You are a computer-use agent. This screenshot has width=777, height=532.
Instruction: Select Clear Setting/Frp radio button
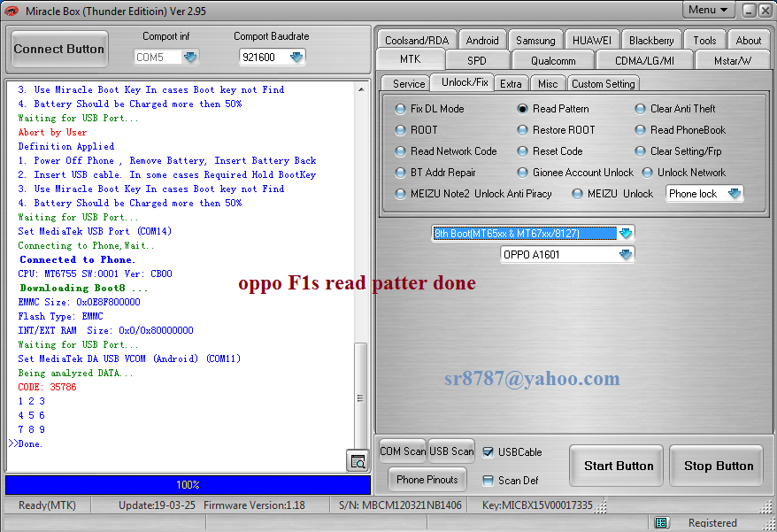point(640,151)
